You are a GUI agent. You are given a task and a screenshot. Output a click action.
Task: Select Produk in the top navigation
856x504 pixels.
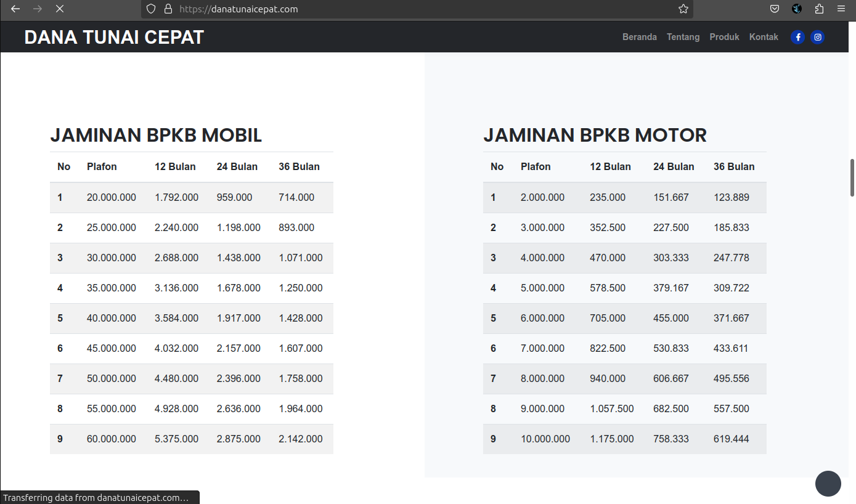[x=724, y=37]
